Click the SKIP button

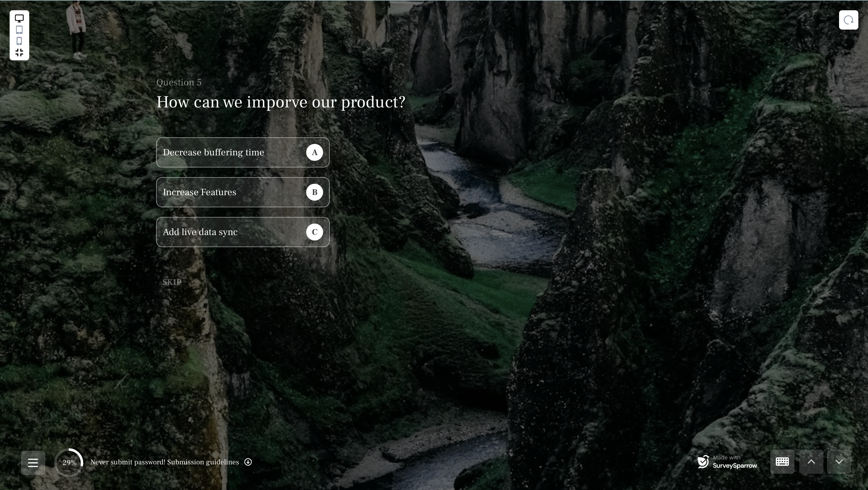coord(172,282)
